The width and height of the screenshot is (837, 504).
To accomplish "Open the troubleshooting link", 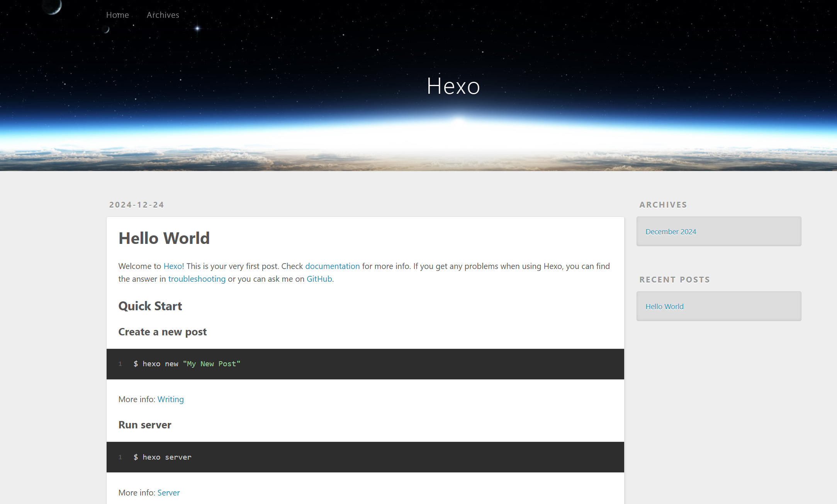I will click(x=197, y=279).
